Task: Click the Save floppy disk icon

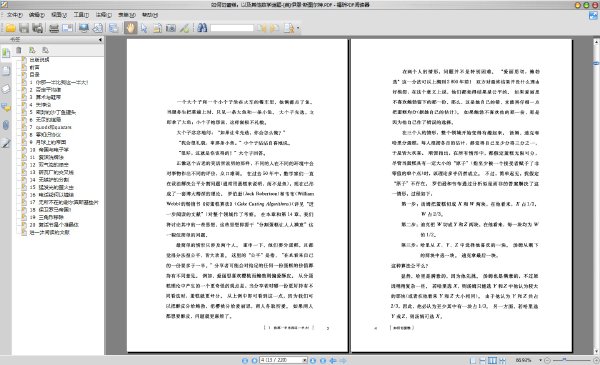Action: pyautogui.click(x=24, y=28)
